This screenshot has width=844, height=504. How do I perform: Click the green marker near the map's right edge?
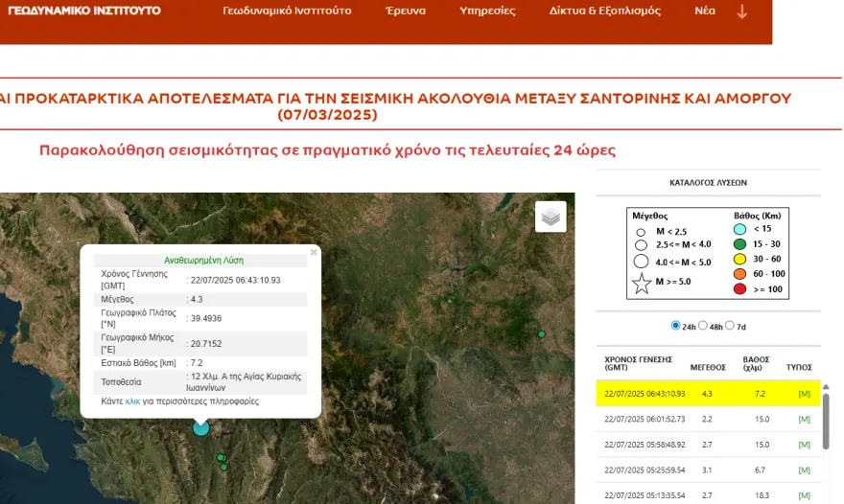click(542, 334)
